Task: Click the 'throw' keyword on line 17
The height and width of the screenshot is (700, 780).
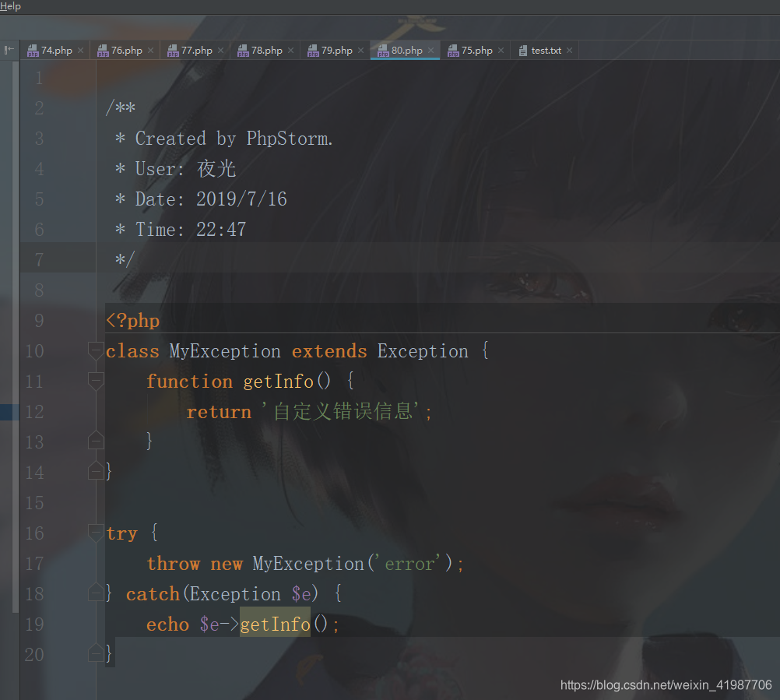Action: pos(173,564)
